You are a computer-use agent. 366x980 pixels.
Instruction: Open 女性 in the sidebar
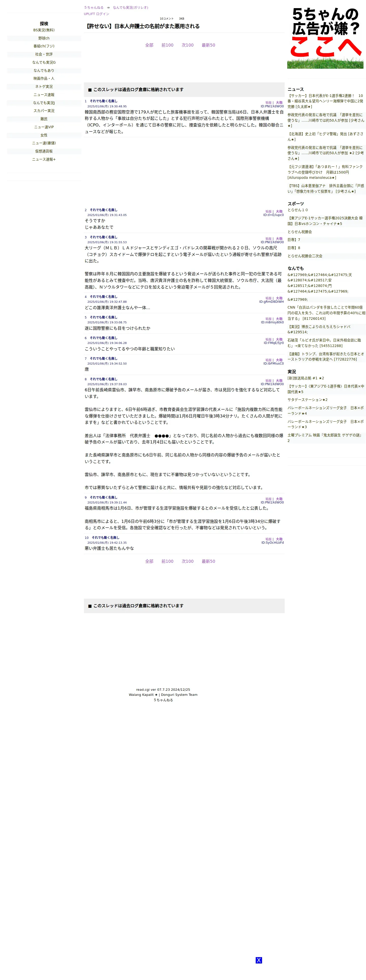pyautogui.click(x=44, y=135)
